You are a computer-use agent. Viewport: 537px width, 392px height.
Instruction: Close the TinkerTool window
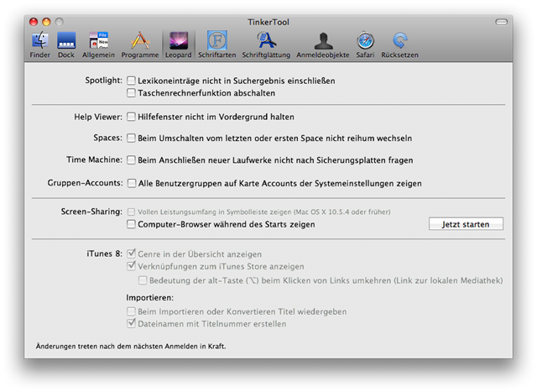tap(34, 22)
